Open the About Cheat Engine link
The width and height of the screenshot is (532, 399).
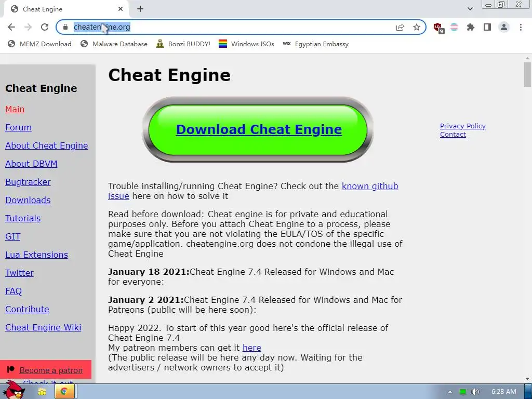pos(46,145)
